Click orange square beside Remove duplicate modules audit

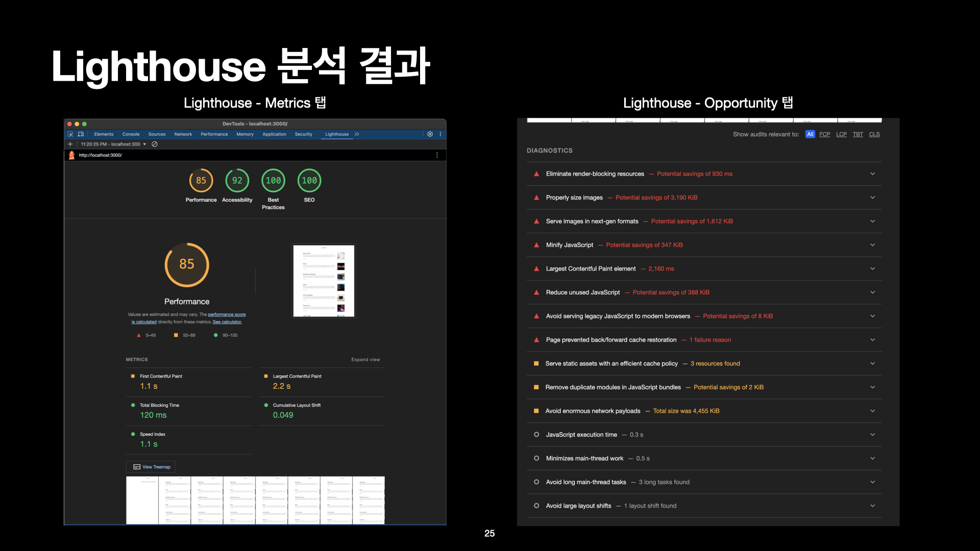pyautogui.click(x=536, y=387)
